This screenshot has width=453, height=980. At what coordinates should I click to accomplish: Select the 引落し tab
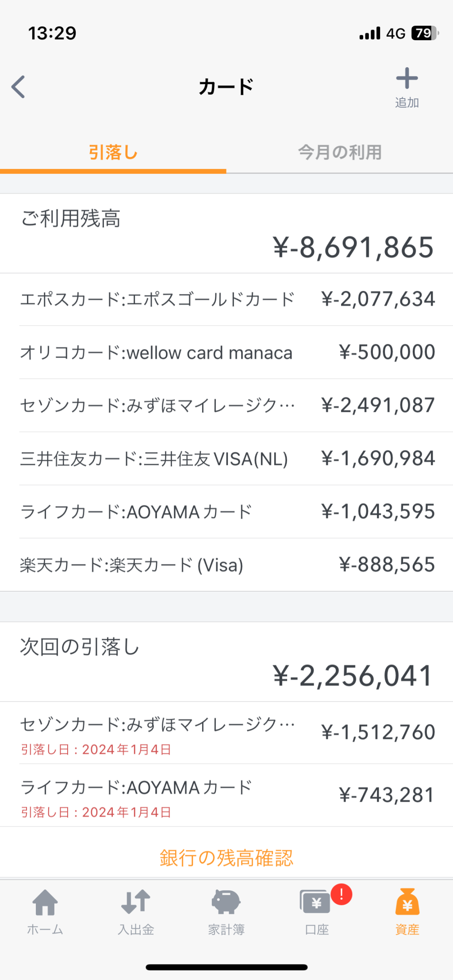click(113, 153)
